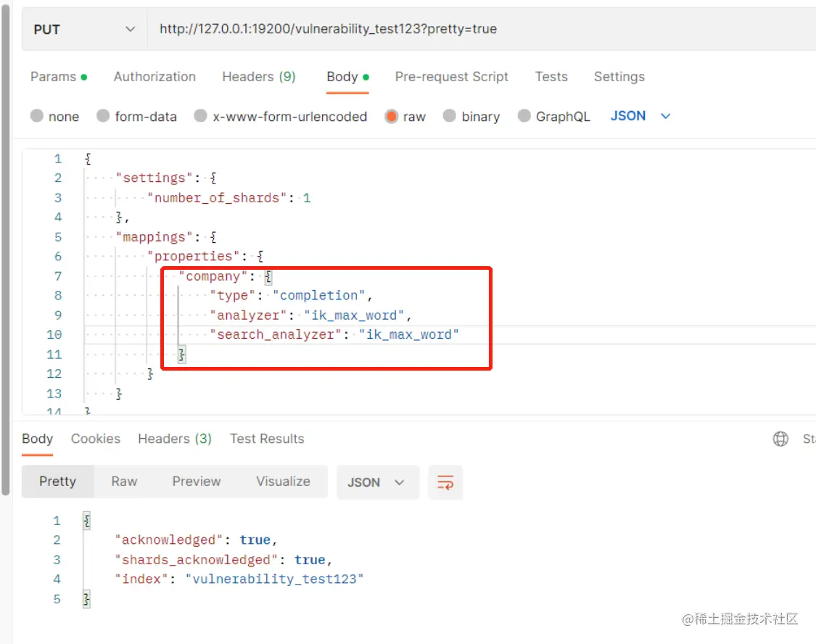816x644 pixels.
Task: Open the response JSON format dropdown
Action: (378, 483)
